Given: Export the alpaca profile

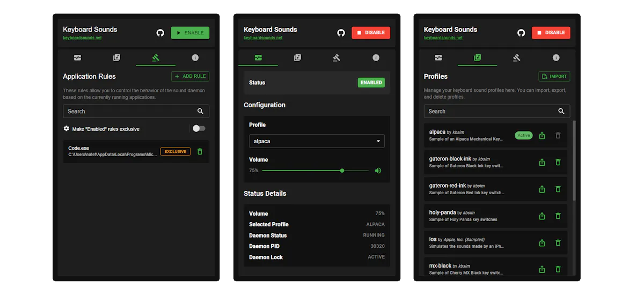Looking at the screenshot, I should [x=542, y=136].
